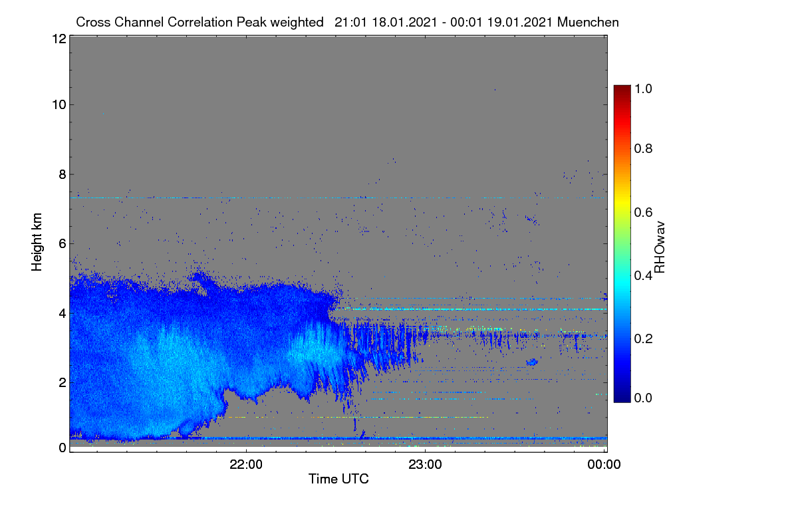Click the "RHOwav" colorbar label
Image resolution: width=798 pixels, height=532 pixels.
(660, 247)
